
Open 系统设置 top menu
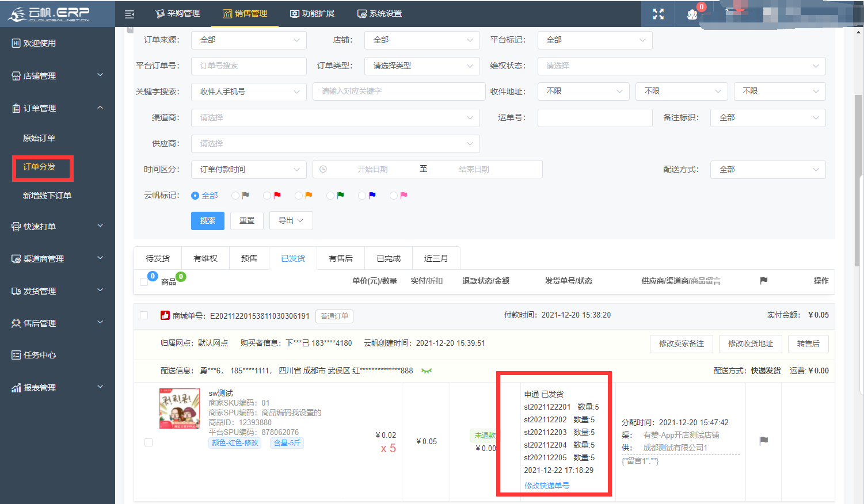380,13
